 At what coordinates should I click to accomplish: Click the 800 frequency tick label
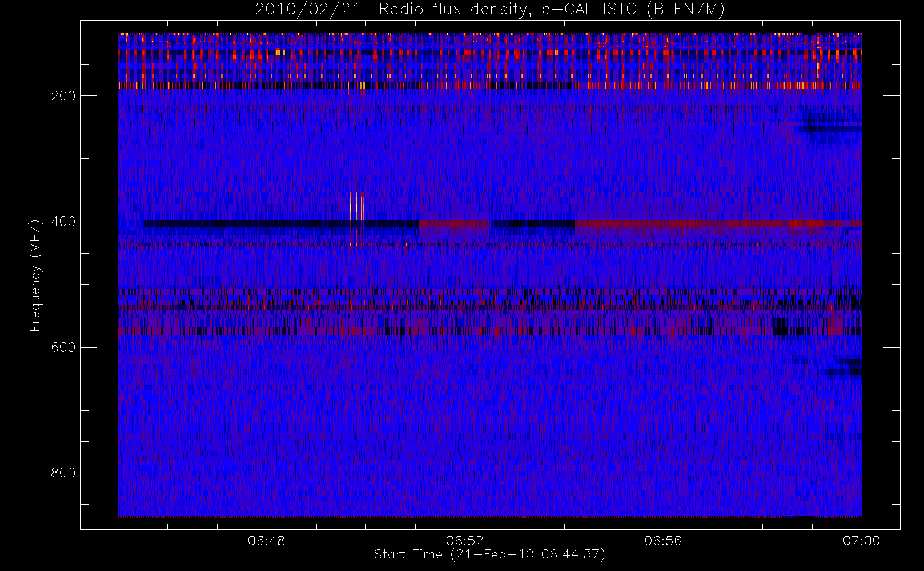tap(63, 473)
